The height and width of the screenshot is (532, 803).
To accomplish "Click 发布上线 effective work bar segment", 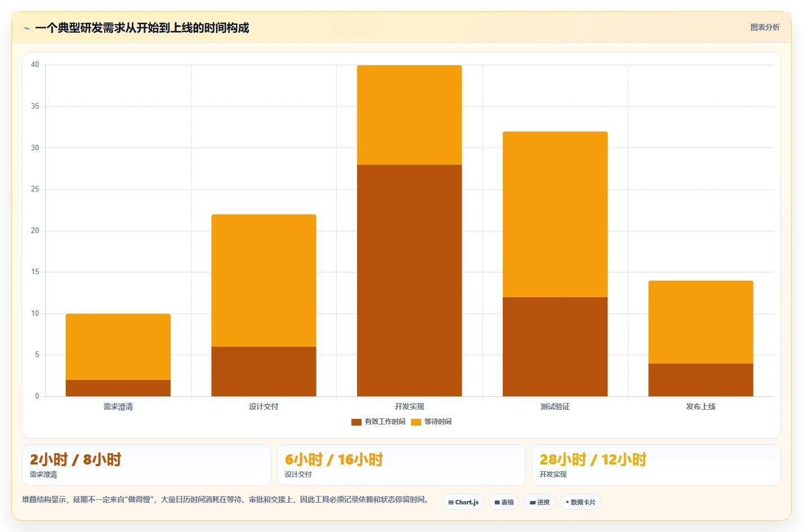I will [701, 380].
